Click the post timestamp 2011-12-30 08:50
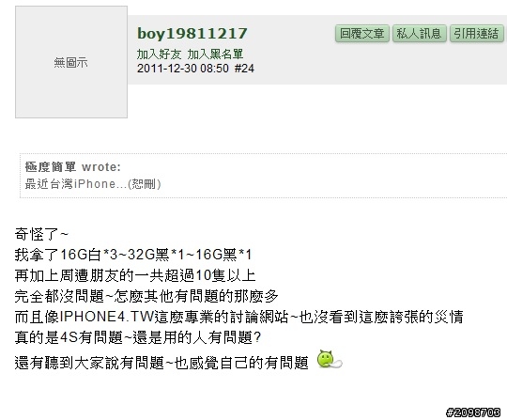The width and height of the screenshot is (507, 420). pyautogui.click(x=183, y=69)
